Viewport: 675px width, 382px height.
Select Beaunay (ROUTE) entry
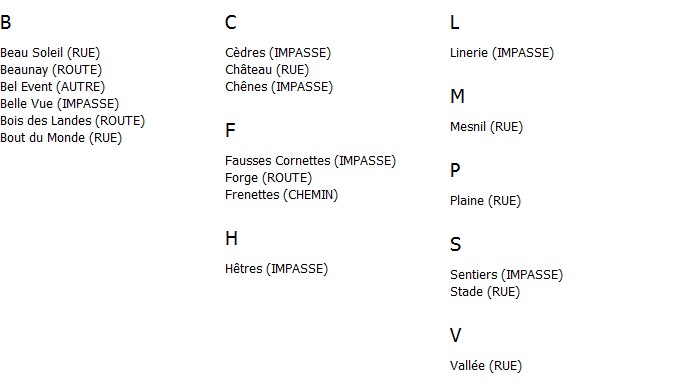51,70
